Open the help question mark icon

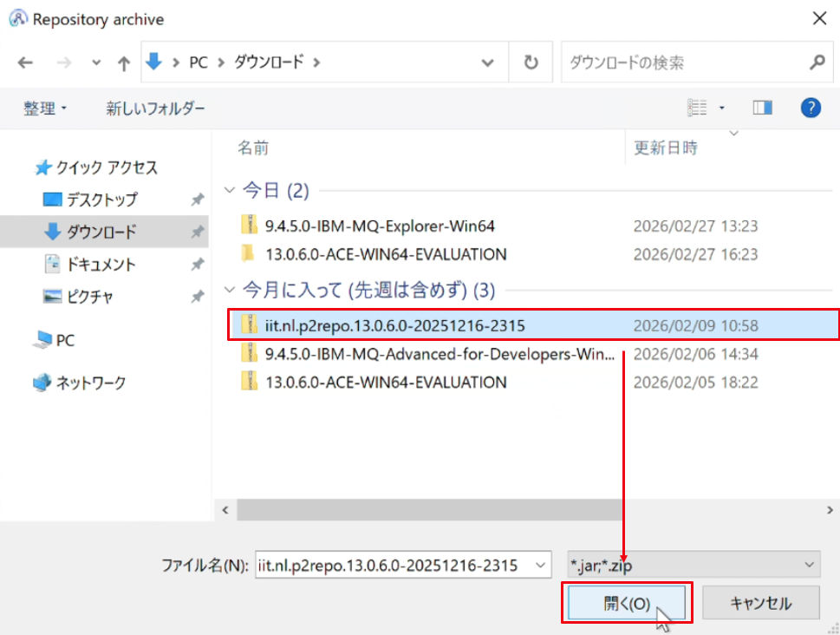[x=811, y=108]
